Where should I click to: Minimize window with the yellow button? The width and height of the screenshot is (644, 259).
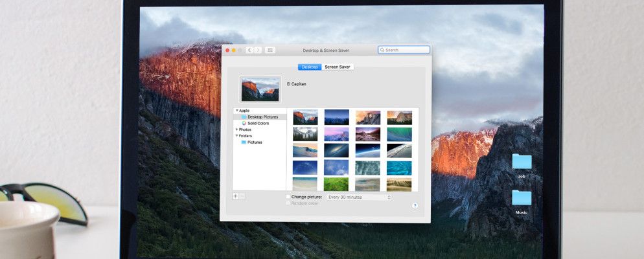coord(234,50)
